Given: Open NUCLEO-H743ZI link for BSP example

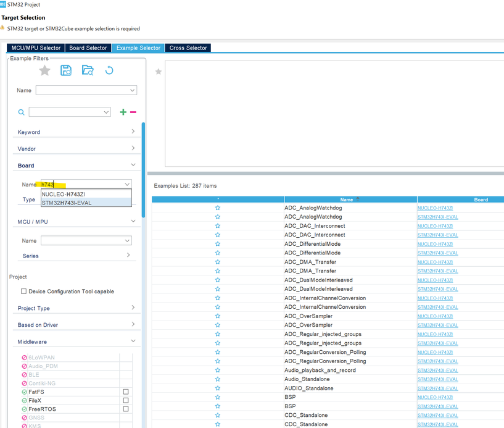Looking at the screenshot, I should point(435,398).
